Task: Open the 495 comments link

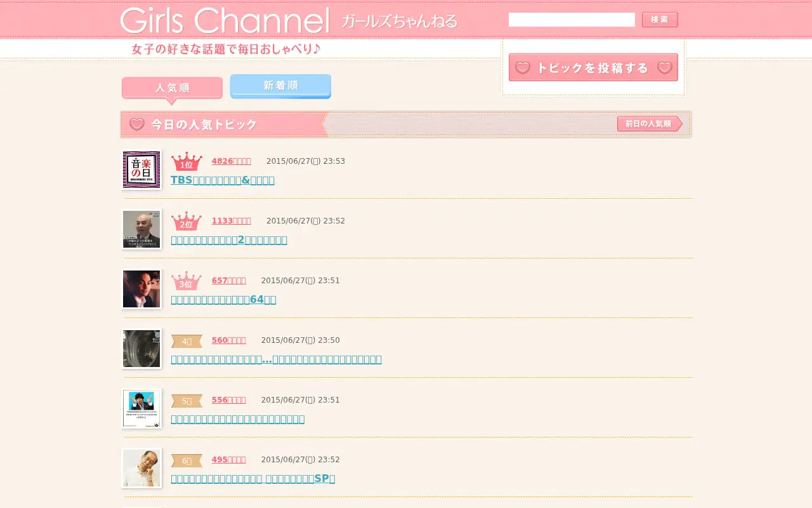Action: [x=229, y=460]
